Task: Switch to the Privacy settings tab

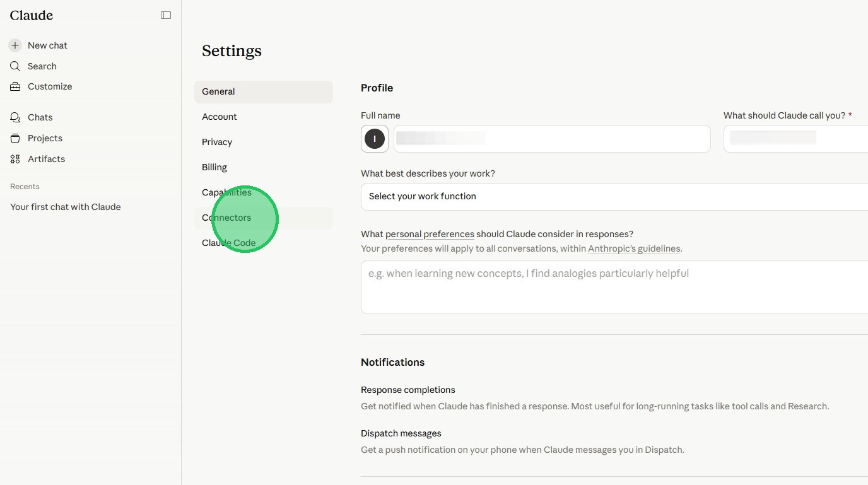Action: tap(217, 142)
